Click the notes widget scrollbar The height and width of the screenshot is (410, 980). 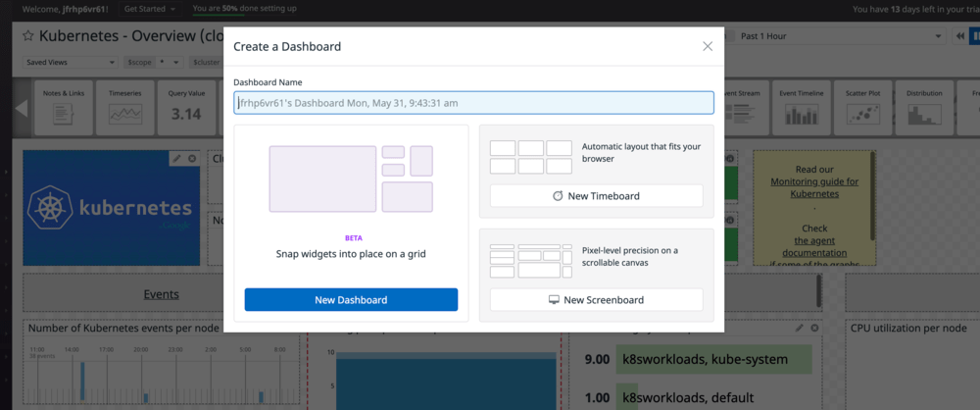click(x=872, y=196)
